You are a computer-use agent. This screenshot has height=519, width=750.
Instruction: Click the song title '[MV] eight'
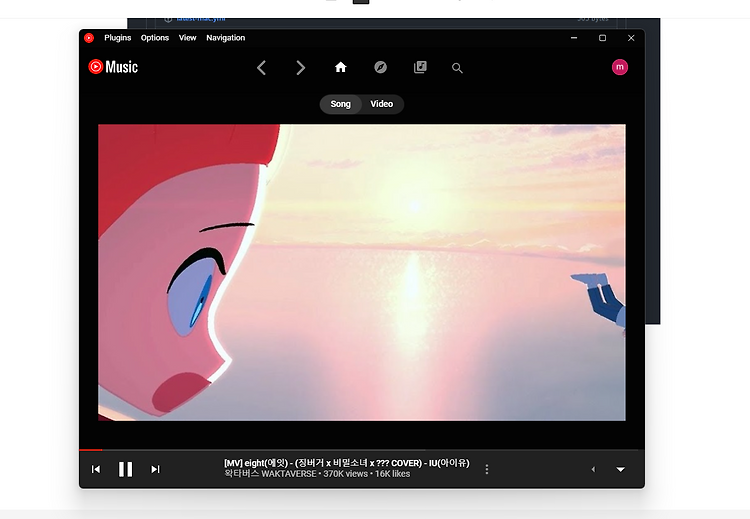[x=347, y=463]
